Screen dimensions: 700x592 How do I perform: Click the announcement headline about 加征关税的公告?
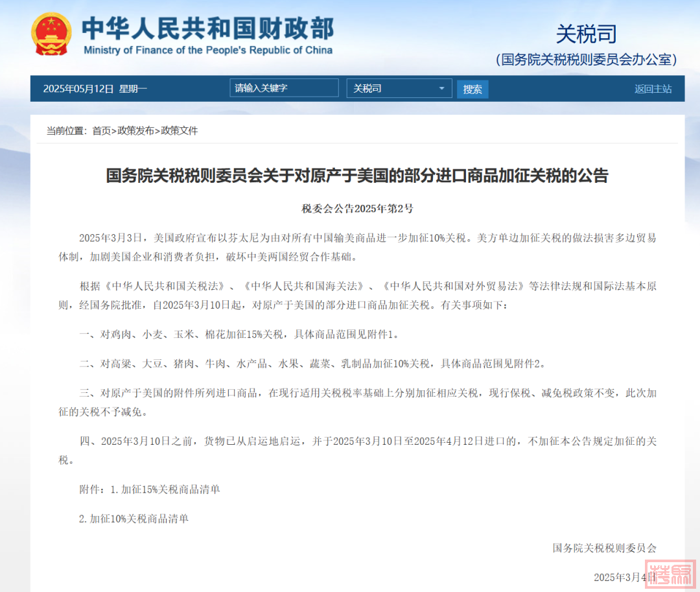357,176
